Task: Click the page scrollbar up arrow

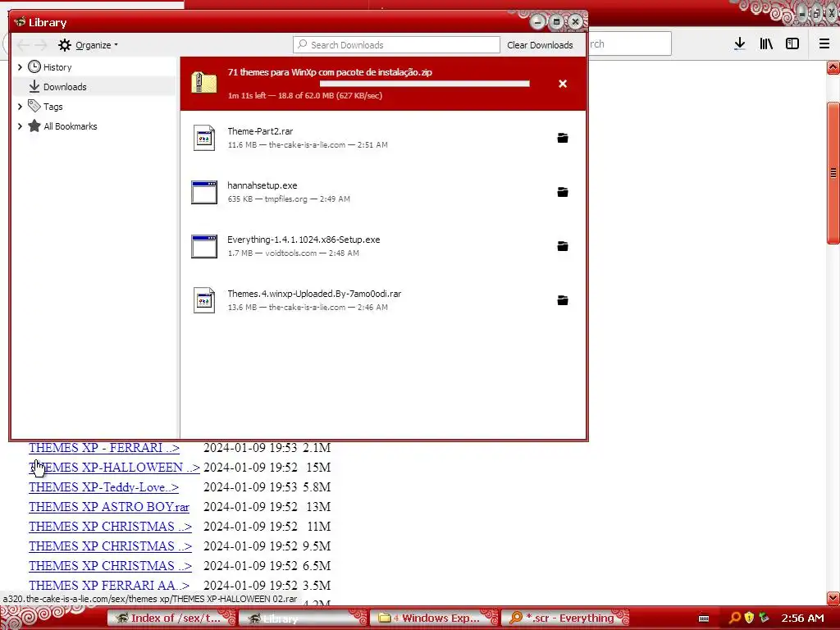Action: pyautogui.click(x=833, y=67)
